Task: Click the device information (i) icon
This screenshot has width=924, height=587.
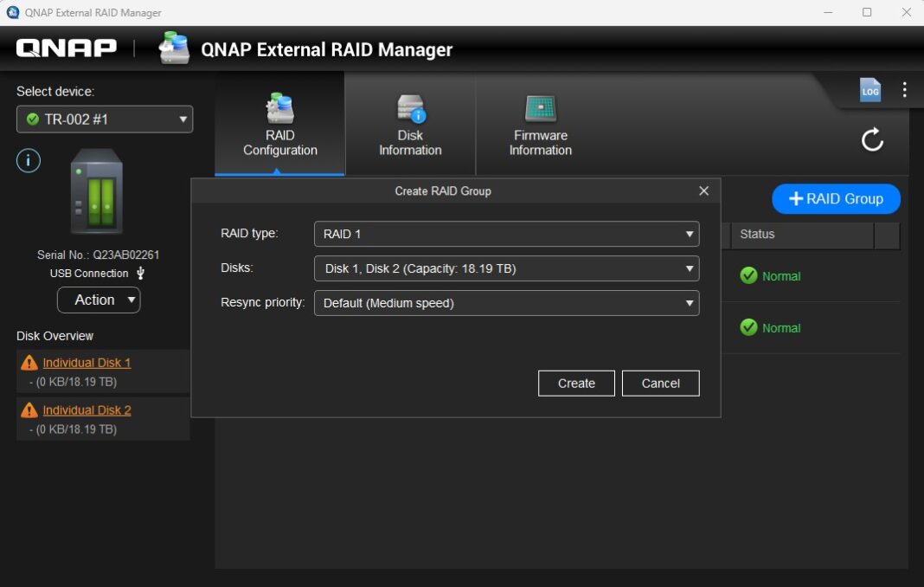Action: point(29,160)
